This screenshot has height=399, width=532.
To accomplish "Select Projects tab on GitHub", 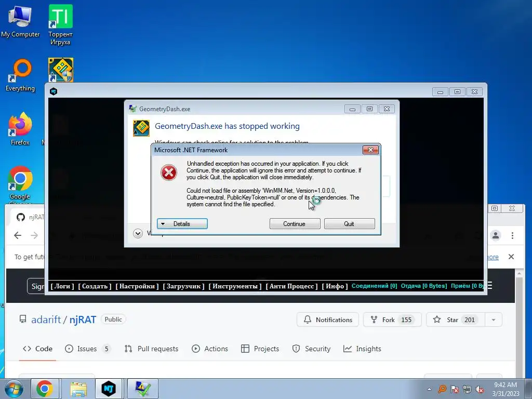I will click(260, 349).
